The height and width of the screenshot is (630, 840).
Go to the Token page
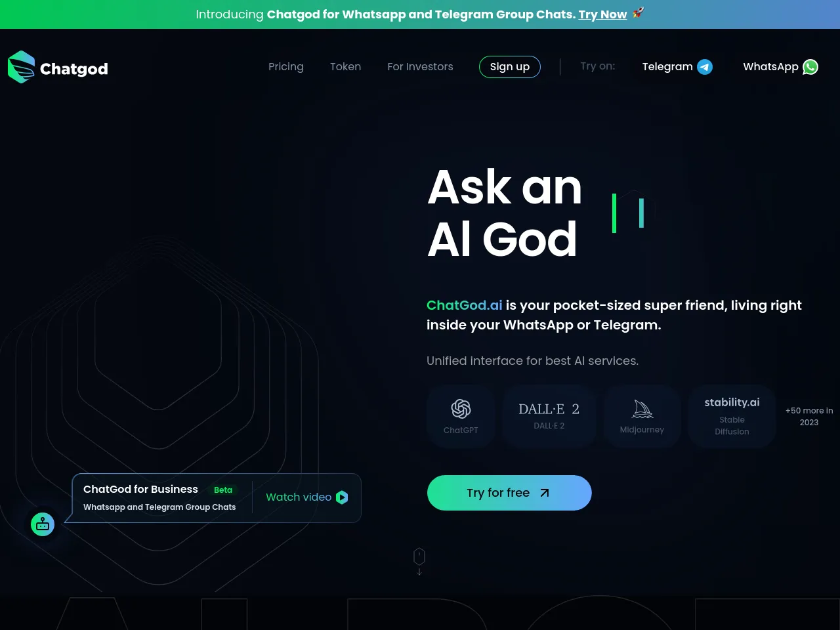(345, 67)
